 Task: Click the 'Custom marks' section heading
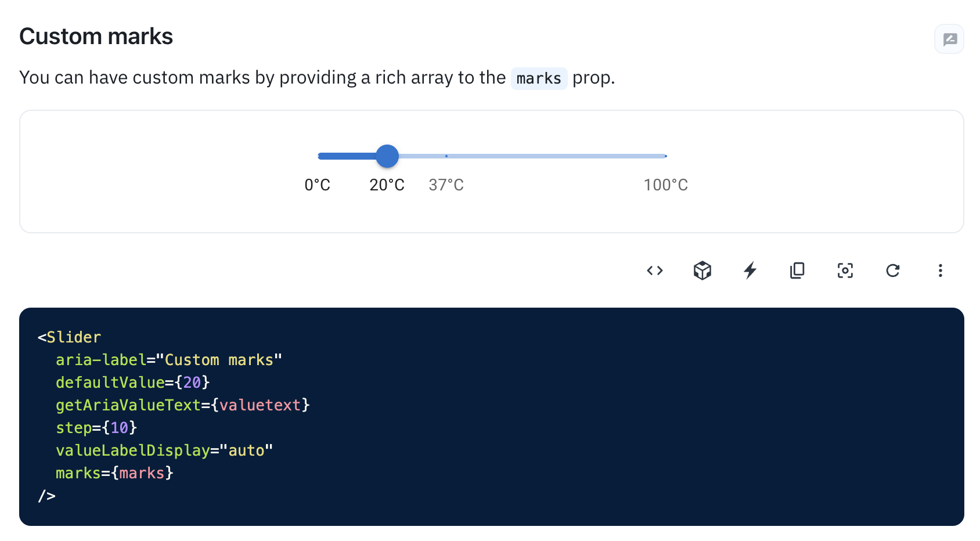tap(96, 36)
